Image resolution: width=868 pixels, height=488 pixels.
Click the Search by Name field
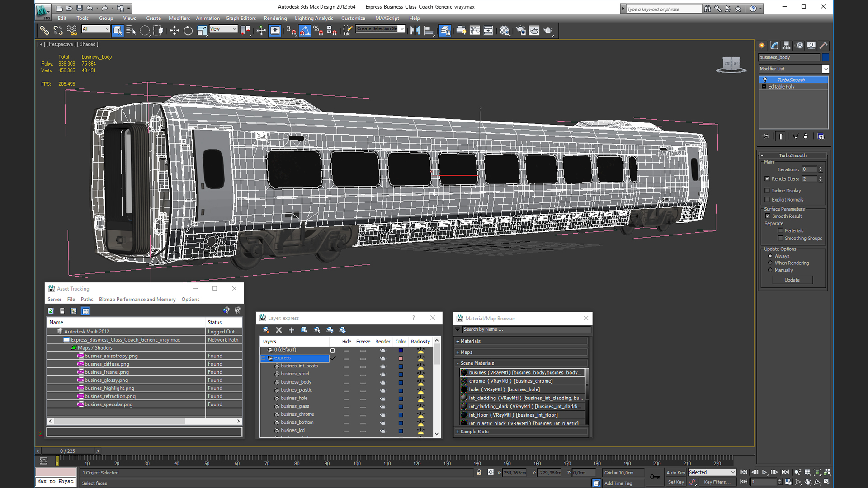pos(526,329)
